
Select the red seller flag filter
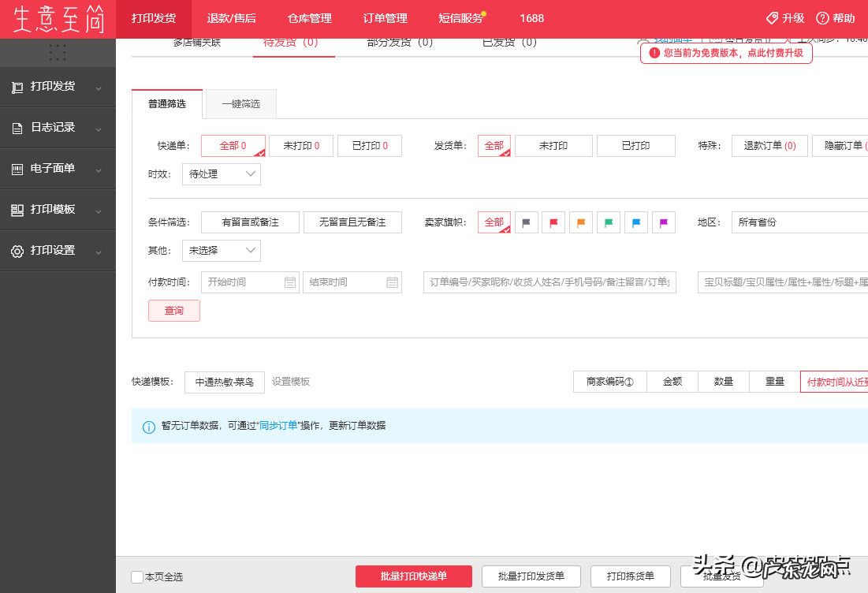point(553,222)
